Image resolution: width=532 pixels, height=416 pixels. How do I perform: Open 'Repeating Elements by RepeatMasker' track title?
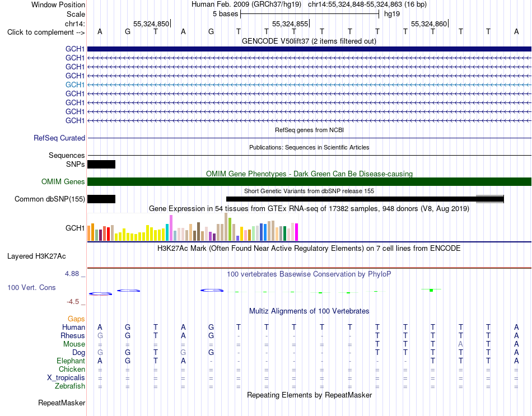click(309, 395)
